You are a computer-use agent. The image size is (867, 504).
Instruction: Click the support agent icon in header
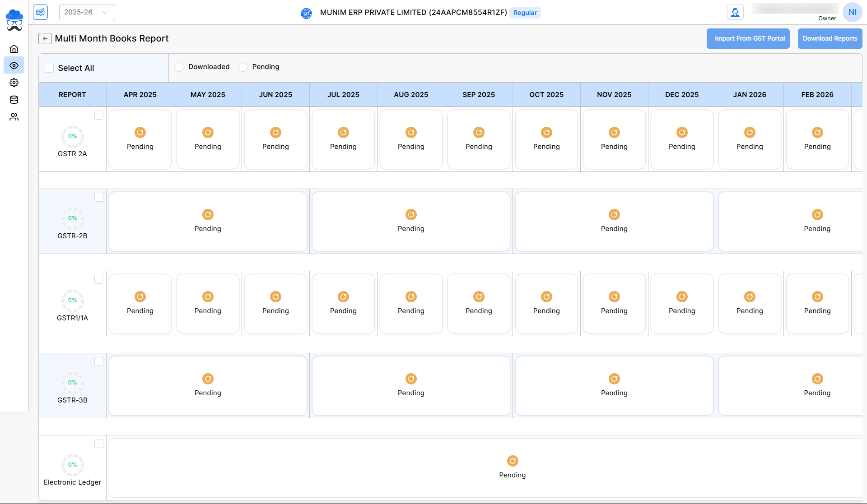(x=735, y=12)
